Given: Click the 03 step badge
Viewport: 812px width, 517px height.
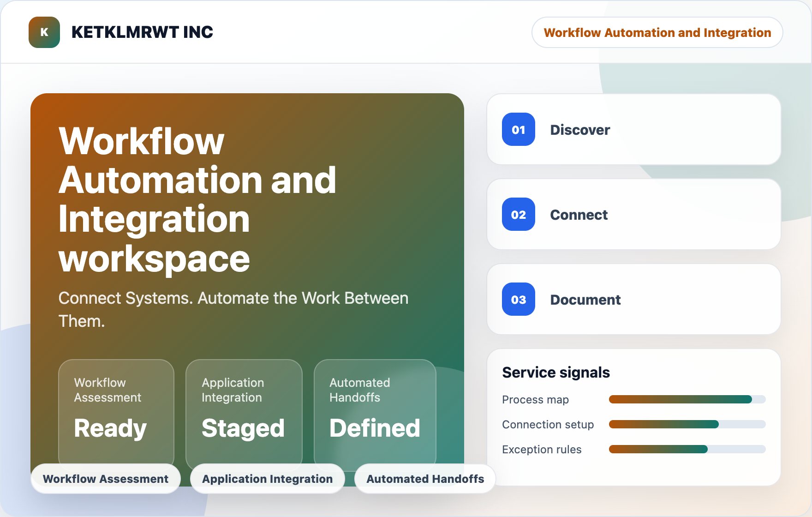Looking at the screenshot, I should click(x=519, y=299).
